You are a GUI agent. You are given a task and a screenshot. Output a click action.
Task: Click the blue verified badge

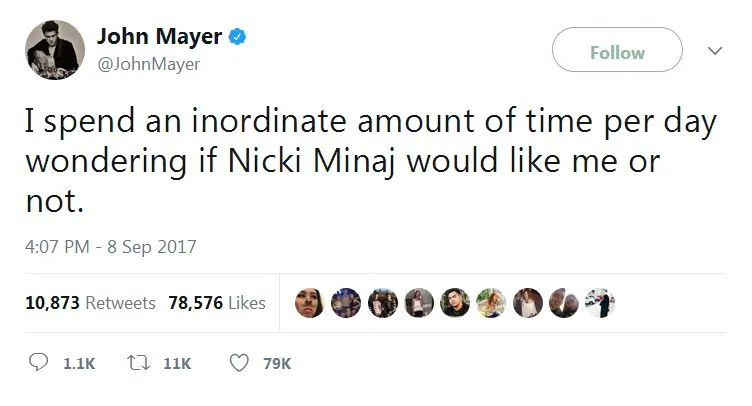[237, 36]
